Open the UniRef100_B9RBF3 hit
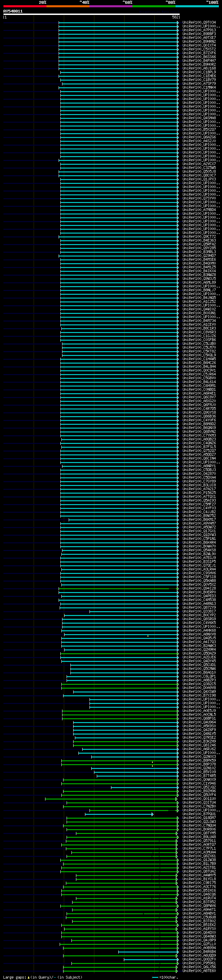This screenshot has height=980, width=222. (199, 34)
